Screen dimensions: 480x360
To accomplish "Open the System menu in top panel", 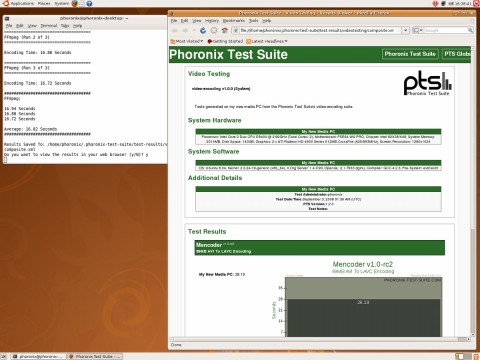I will click(62, 4).
